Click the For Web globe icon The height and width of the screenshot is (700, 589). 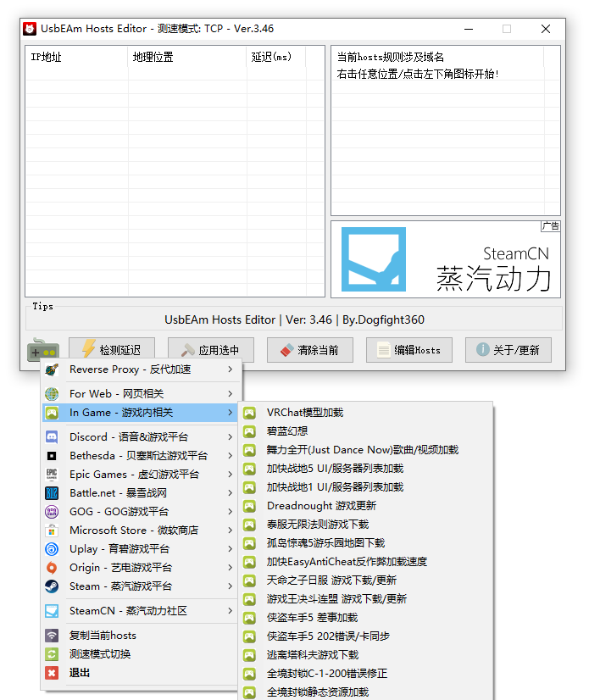click(x=52, y=394)
